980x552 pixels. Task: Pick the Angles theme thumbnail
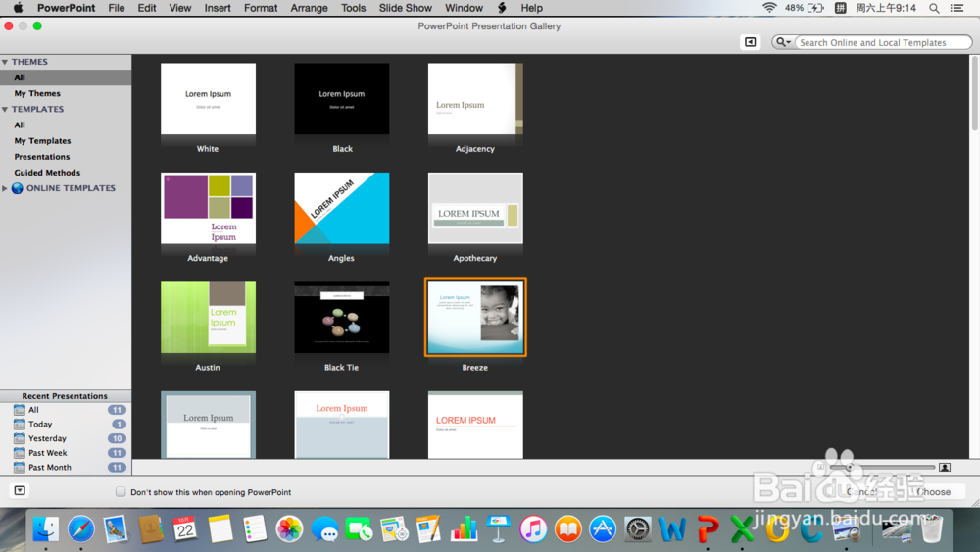tap(342, 208)
